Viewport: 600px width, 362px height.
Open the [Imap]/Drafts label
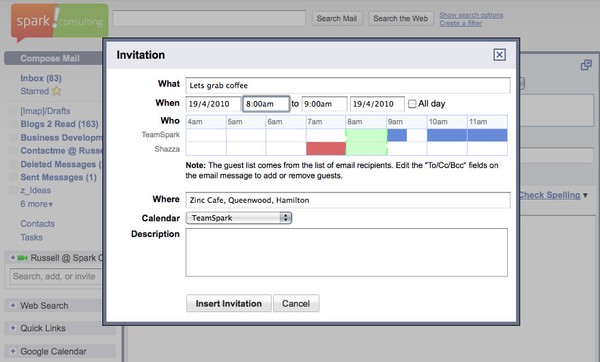click(x=45, y=111)
